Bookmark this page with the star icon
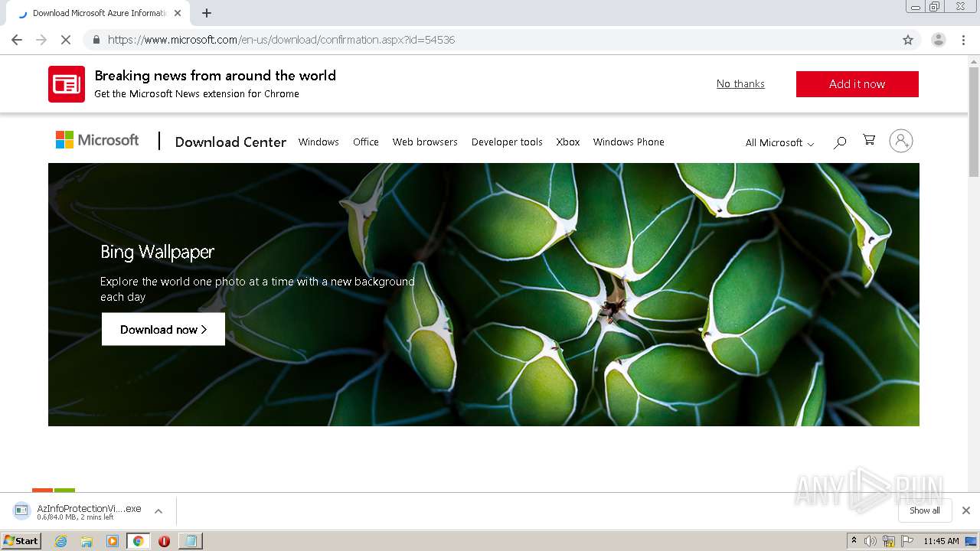 coord(908,40)
